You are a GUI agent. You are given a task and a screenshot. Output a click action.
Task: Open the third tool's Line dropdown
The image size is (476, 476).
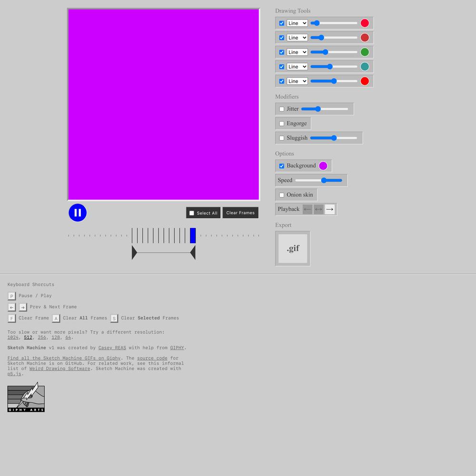click(297, 52)
